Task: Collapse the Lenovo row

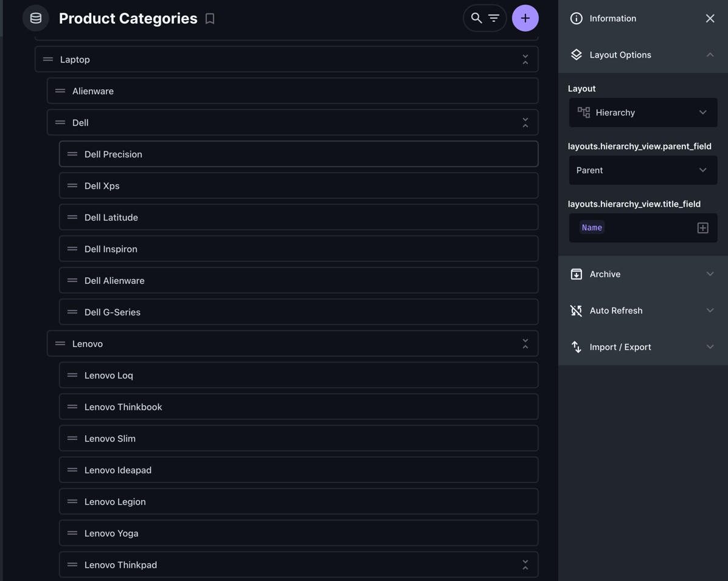Action: tap(525, 343)
